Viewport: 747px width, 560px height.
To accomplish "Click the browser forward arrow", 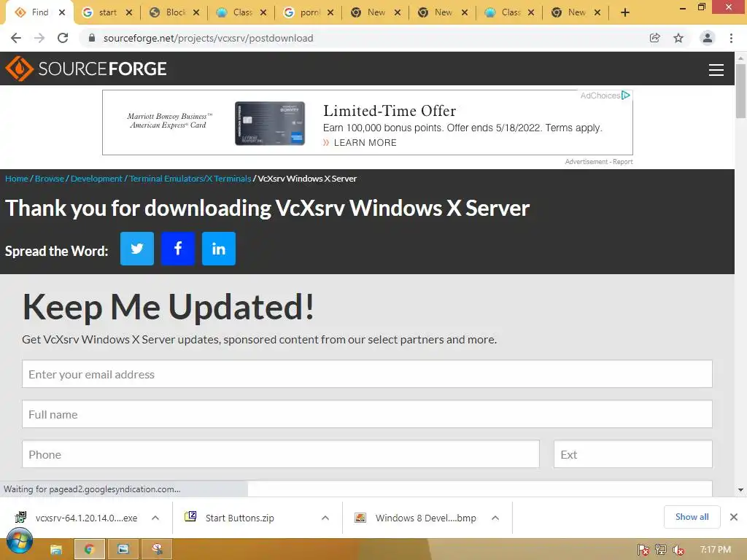I will click(39, 38).
